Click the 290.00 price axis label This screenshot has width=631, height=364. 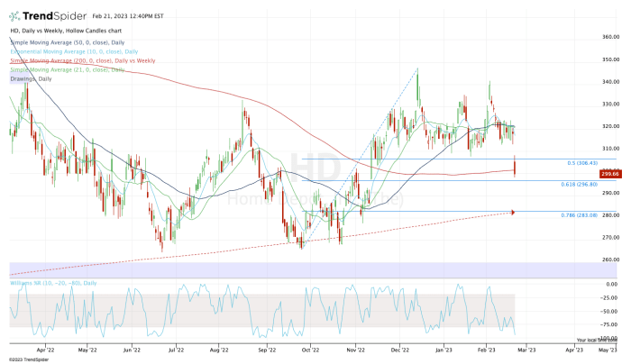tap(610, 193)
